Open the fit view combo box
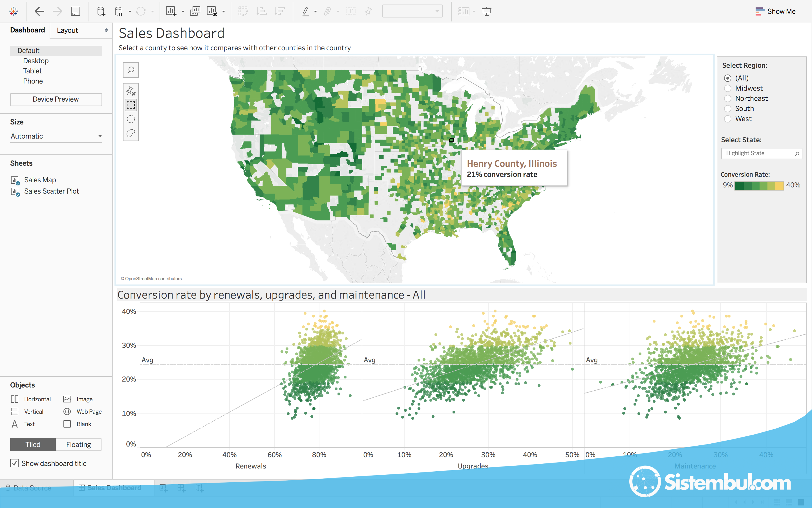 412,11
